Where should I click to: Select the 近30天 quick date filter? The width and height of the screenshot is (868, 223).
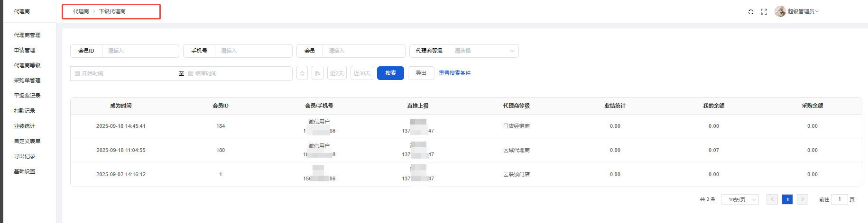point(361,73)
